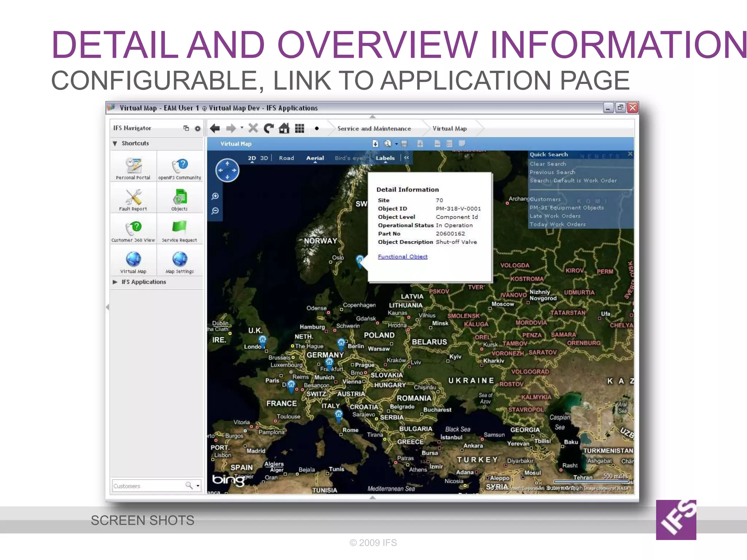
Task: Open the forward history dropdown arrow
Action: tap(241, 128)
